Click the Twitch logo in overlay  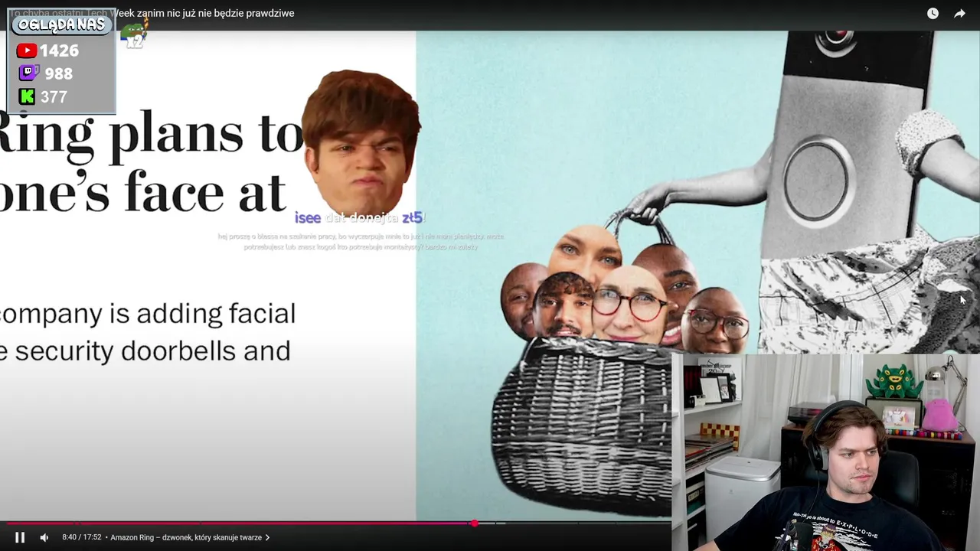pyautogui.click(x=28, y=73)
